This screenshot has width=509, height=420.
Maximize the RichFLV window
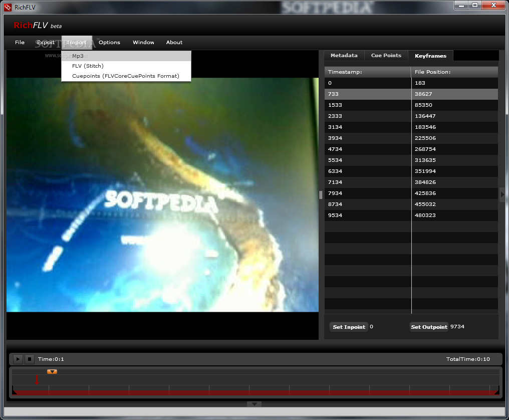click(475, 6)
